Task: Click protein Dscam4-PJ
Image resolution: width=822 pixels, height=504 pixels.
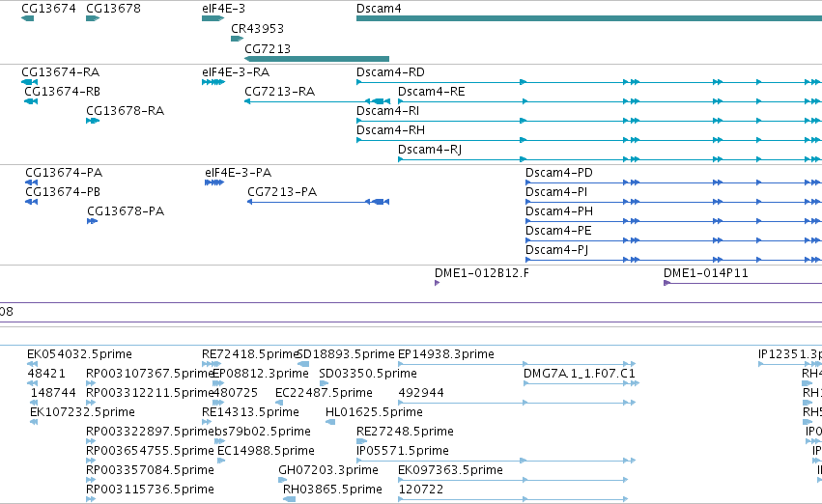Action: [x=556, y=250]
